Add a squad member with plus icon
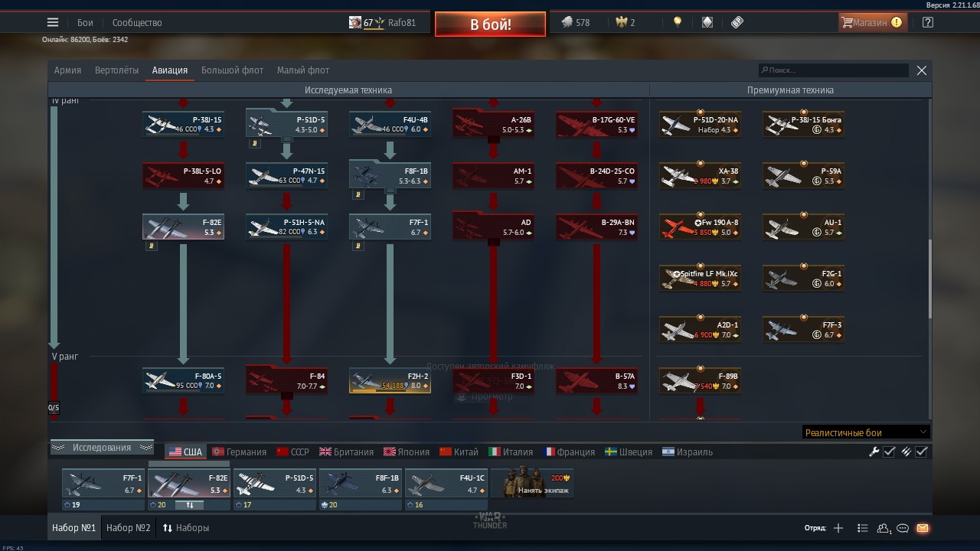 (x=838, y=528)
